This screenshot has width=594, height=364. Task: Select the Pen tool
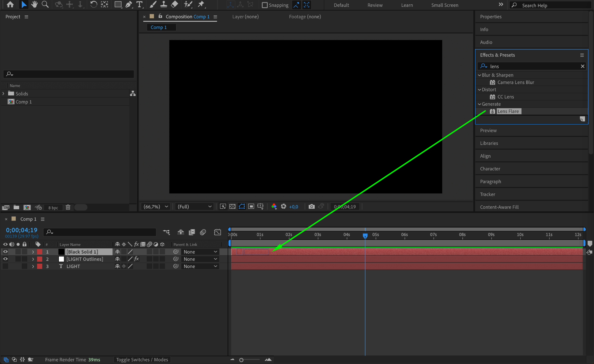point(128,4)
